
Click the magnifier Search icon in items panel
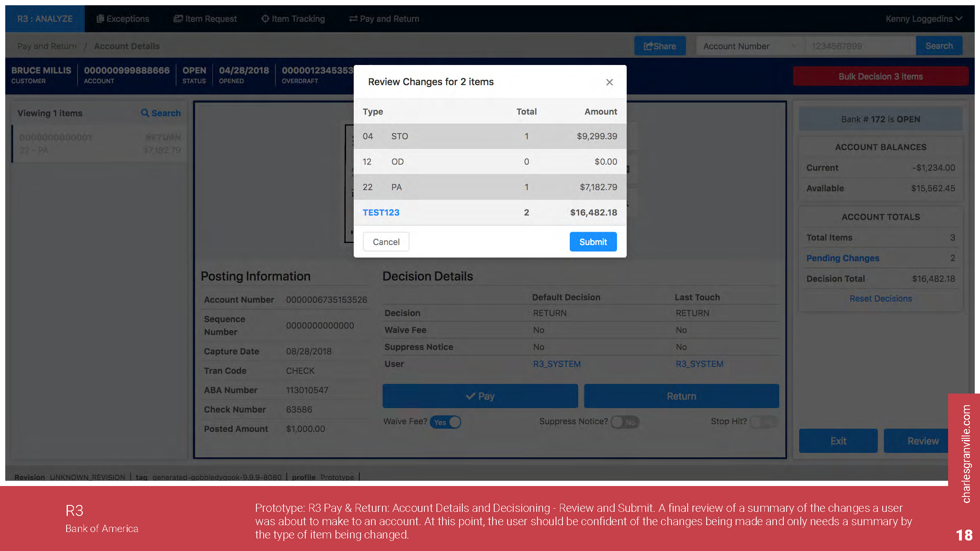pos(145,113)
